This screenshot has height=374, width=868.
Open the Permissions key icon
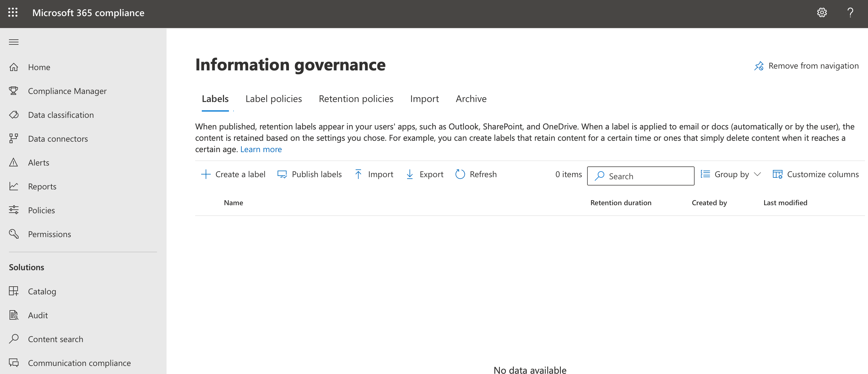click(x=14, y=234)
